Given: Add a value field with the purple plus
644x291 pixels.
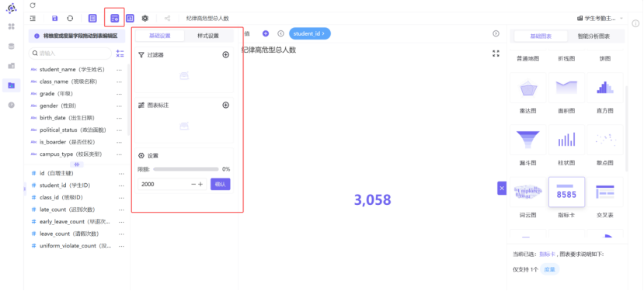Looking at the screenshot, I should tap(266, 33).
